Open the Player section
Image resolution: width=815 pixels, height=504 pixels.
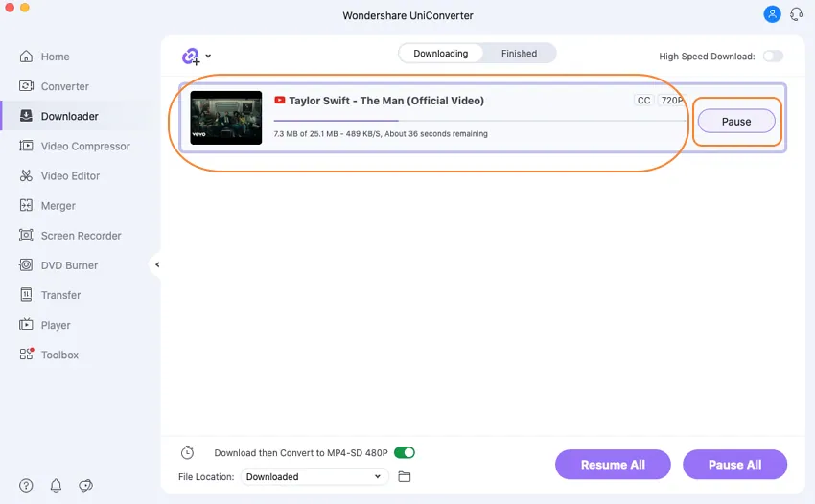point(56,325)
